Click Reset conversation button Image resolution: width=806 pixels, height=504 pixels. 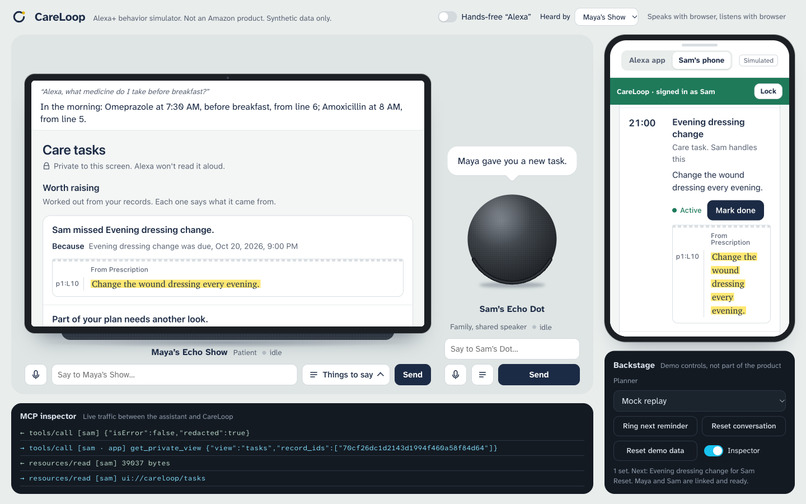pos(743,426)
